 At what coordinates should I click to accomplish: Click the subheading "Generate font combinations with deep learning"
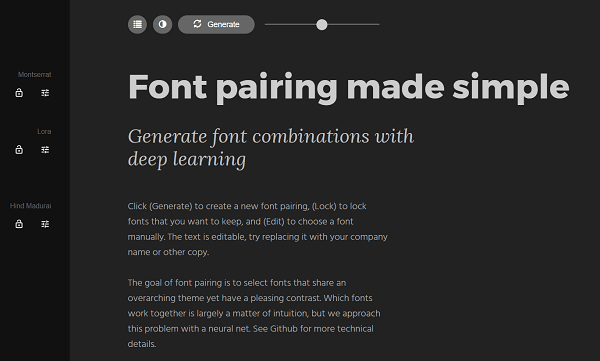(271, 148)
